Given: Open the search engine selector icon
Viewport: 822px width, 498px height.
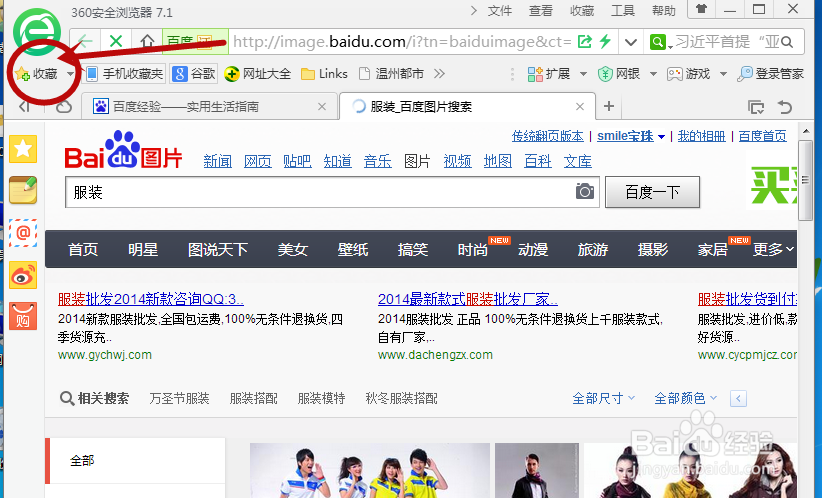Looking at the screenshot, I should tap(658, 42).
